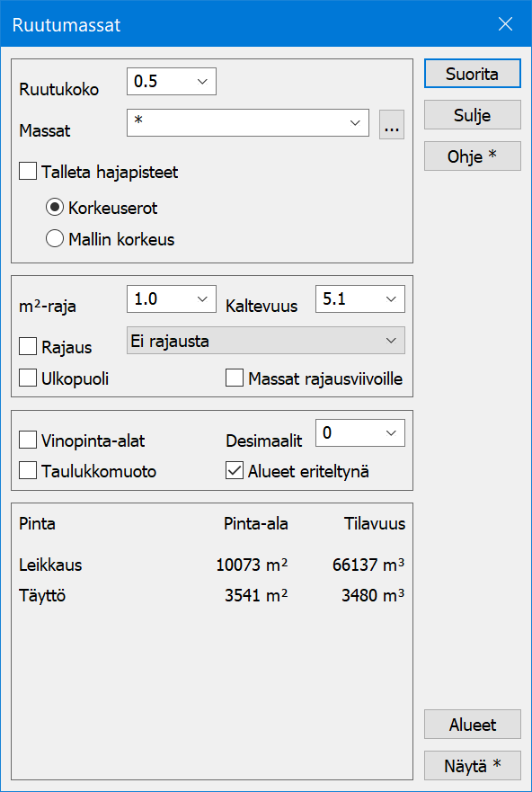Run calculation with Suorita

tap(472, 73)
